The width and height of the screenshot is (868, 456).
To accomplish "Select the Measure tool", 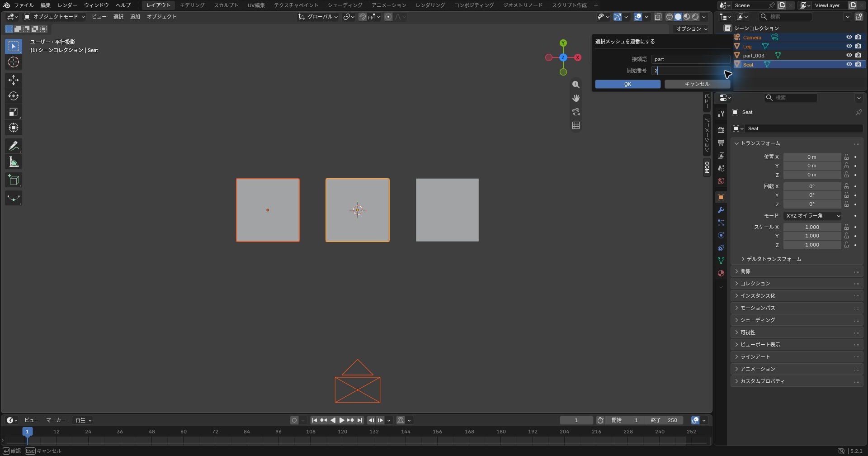I will (x=14, y=162).
